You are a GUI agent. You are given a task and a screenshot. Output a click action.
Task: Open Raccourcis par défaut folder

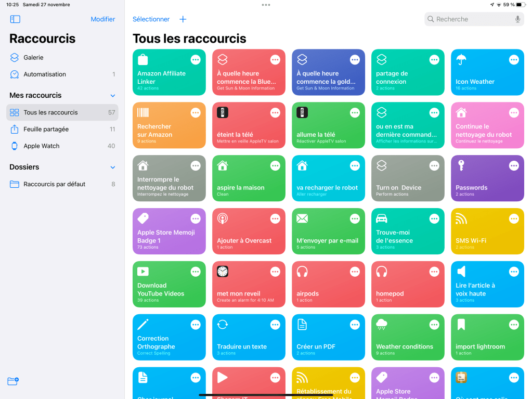click(54, 184)
